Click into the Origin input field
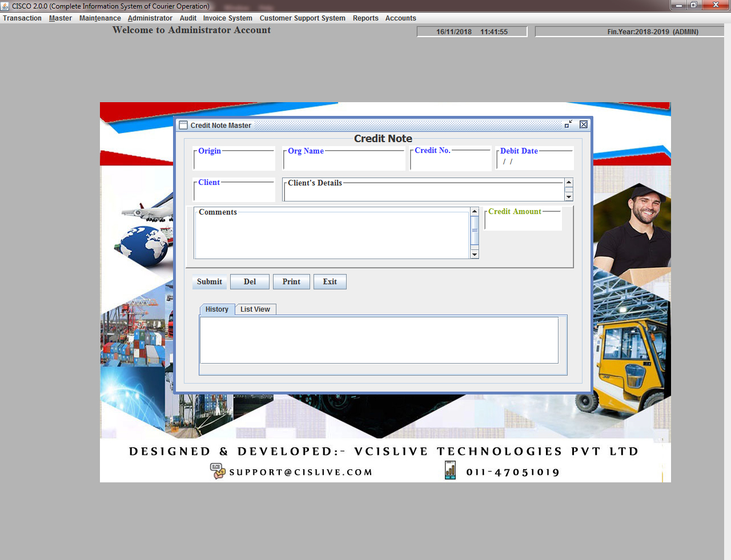Image resolution: width=731 pixels, height=560 pixels. point(234,162)
